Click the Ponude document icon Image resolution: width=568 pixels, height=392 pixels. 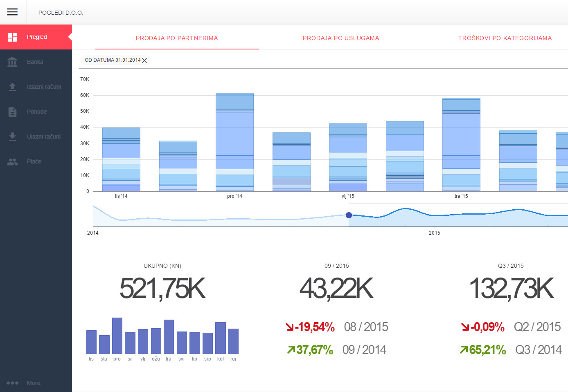pos(12,112)
